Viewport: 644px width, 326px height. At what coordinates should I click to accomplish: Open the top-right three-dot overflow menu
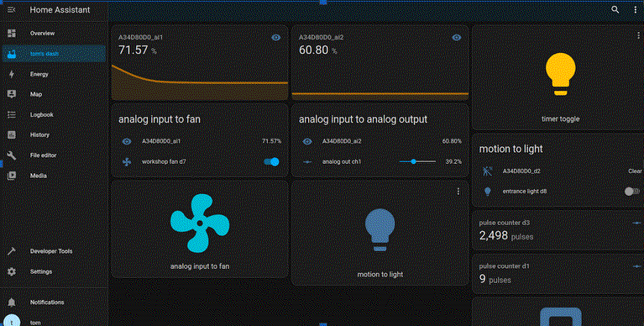(636, 9)
